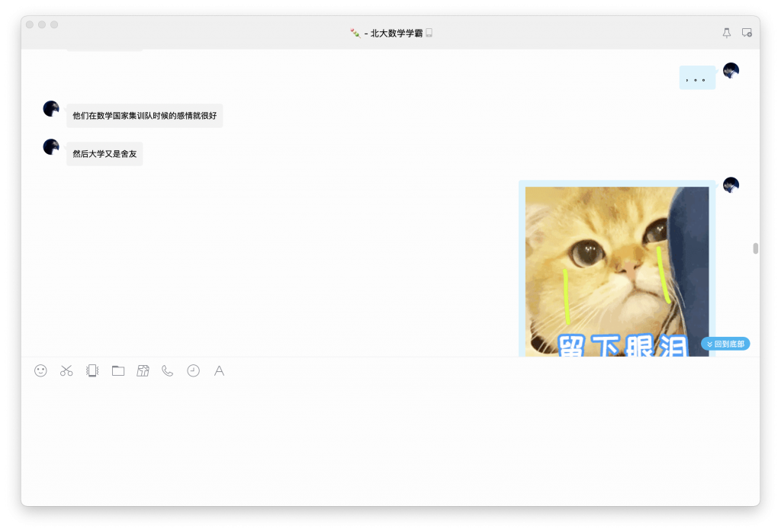The image size is (781, 532).
Task: Select the 然后大学又是舍友 message bubble
Action: click(104, 154)
